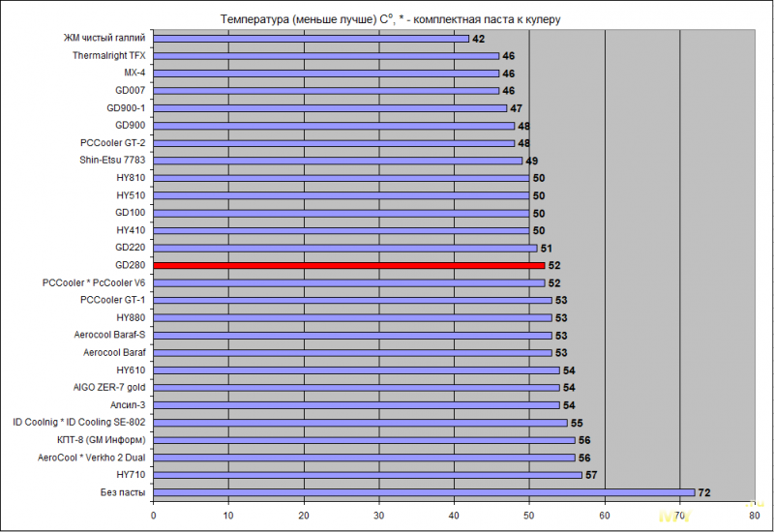Click the blue bar for Без пасты

click(x=424, y=492)
